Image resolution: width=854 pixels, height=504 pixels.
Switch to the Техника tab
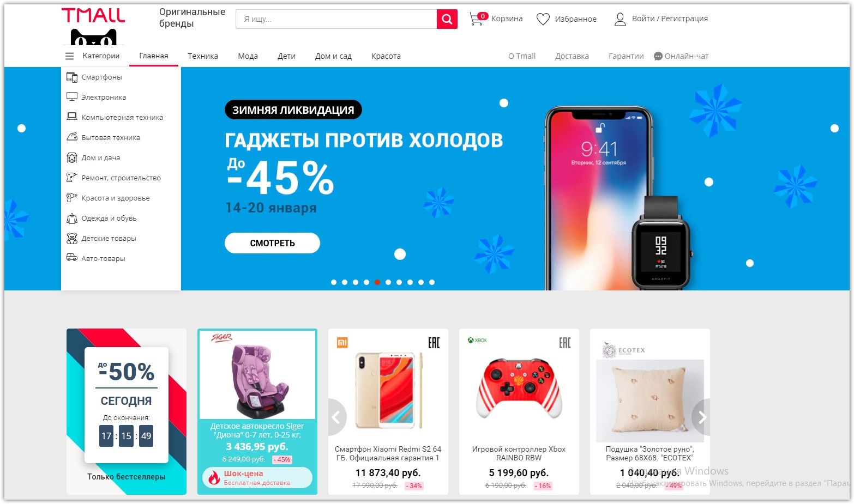[x=203, y=56]
